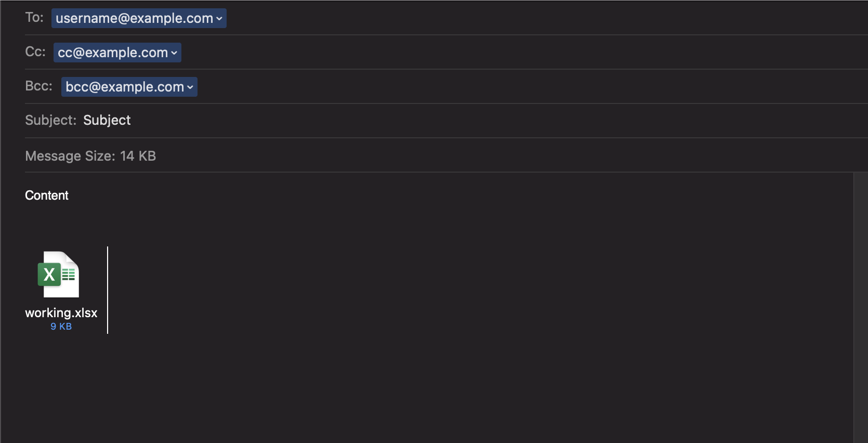The width and height of the screenshot is (868, 443).
Task: Select the working.xlsx file name label
Action: pyautogui.click(x=61, y=312)
